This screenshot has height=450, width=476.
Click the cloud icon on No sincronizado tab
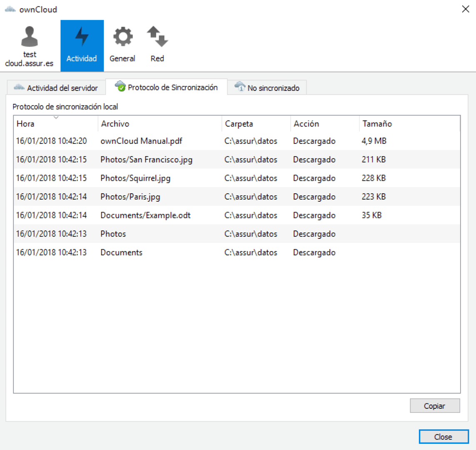[240, 87]
